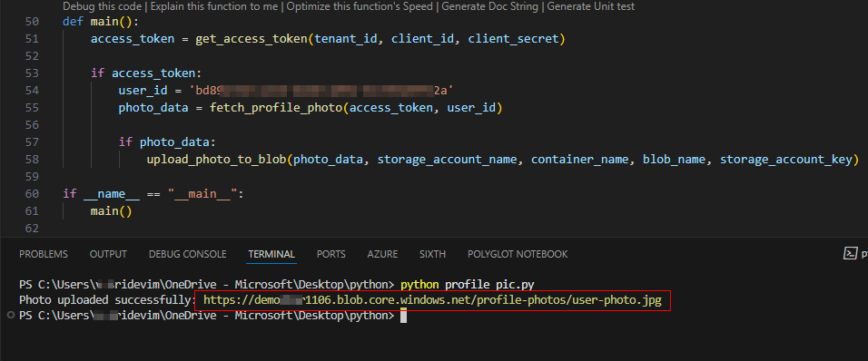Viewport: 868px width, 361px height.
Task: Switch to POLYGLOT NOTEBOOK tab
Action: click(x=518, y=254)
